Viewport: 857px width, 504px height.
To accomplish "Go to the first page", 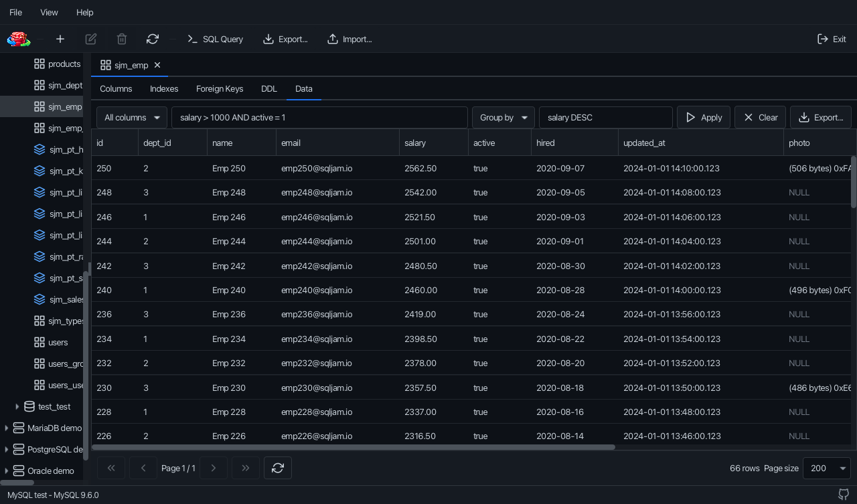I will (x=111, y=468).
